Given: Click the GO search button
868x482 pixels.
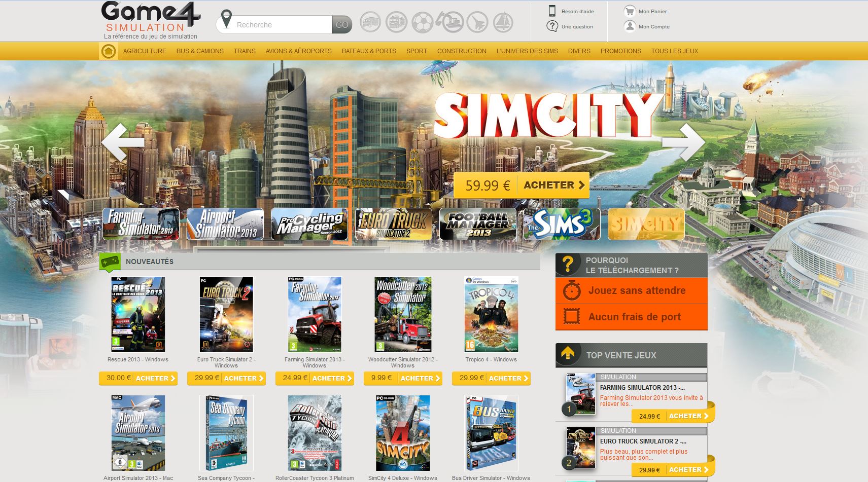Looking at the screenshot, I should (342, 25).
